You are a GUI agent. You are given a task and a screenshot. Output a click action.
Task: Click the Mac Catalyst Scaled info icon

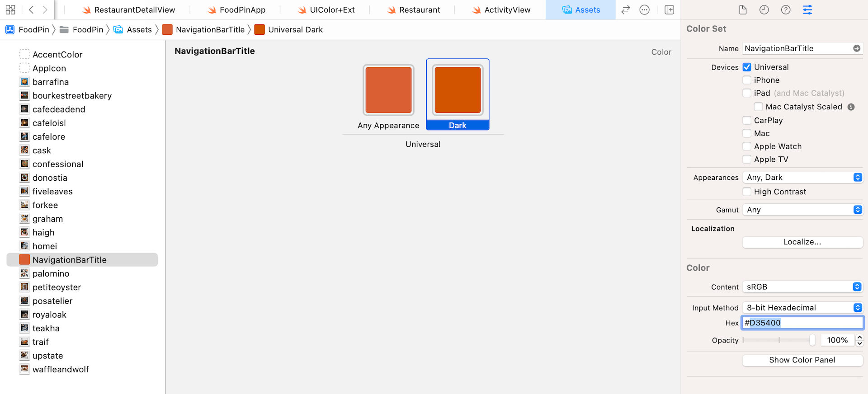851,107
